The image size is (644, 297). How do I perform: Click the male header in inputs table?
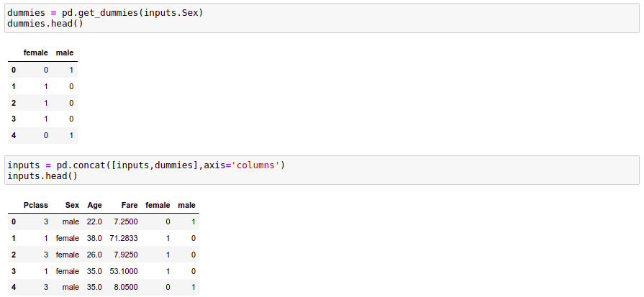tap(186, 205)
